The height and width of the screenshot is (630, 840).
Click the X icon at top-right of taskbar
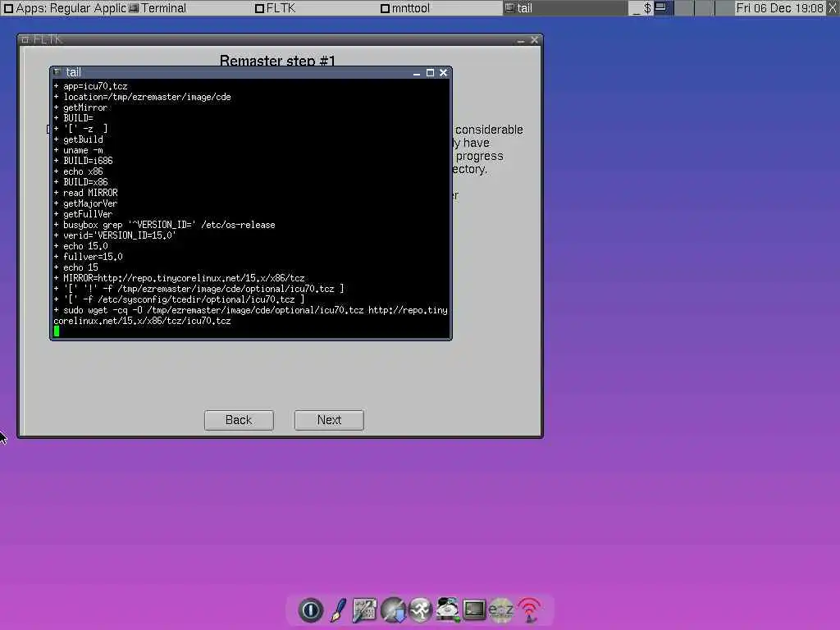[833, 7]
